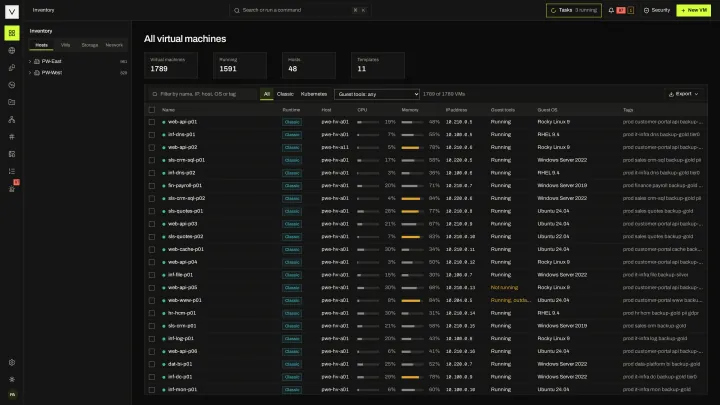
Task: Click the yellow warning count badge
Action: coord(630,10)
